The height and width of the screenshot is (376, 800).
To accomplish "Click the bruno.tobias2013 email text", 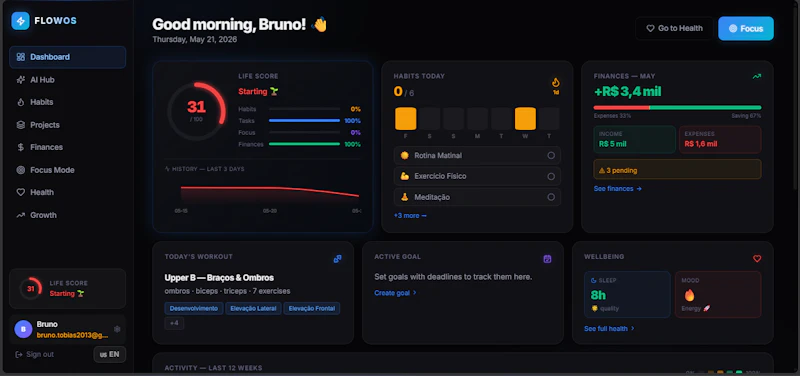I will [72, 336].
